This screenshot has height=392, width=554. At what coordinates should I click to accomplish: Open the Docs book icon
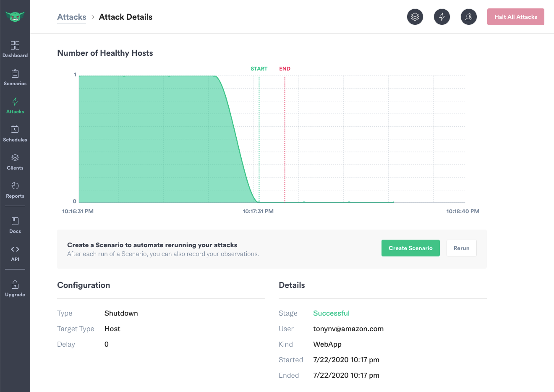pos(15,221)
